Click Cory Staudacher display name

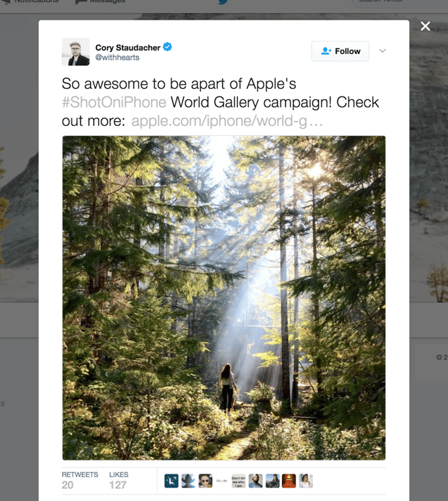click(128, 48)
